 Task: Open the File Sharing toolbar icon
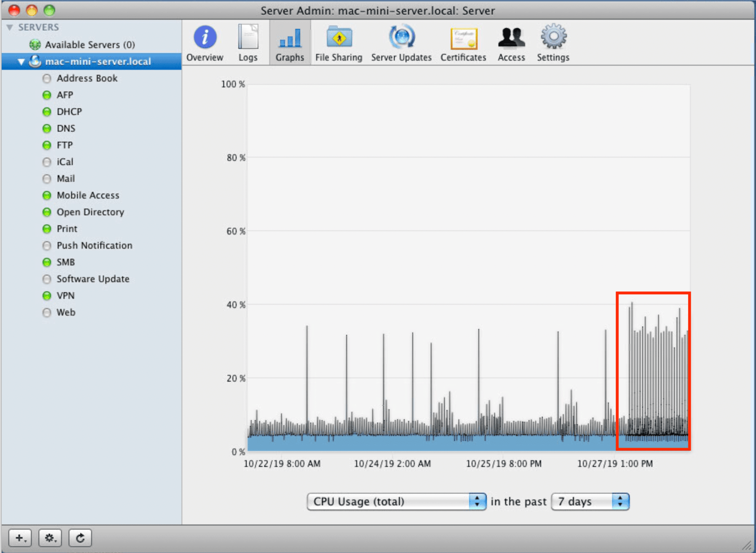point(339,37)
